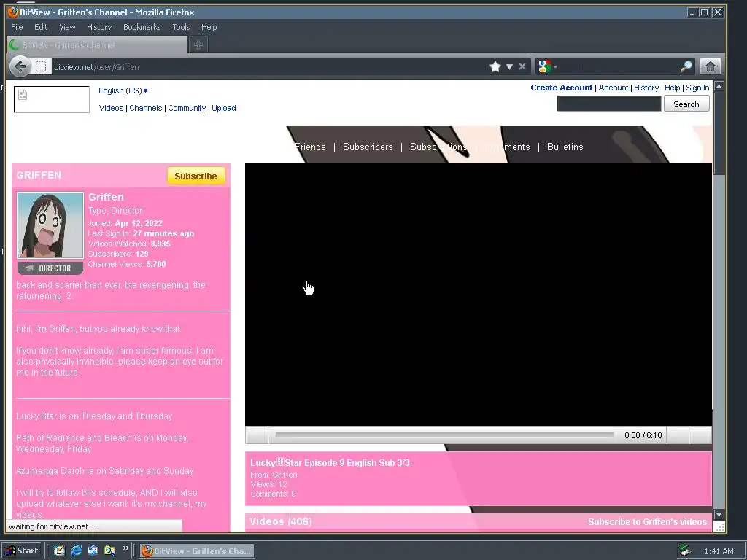Screen dimensions: 747x560
Task: Bookmark this page with the star icon
Action: click(x=495, y=66)
